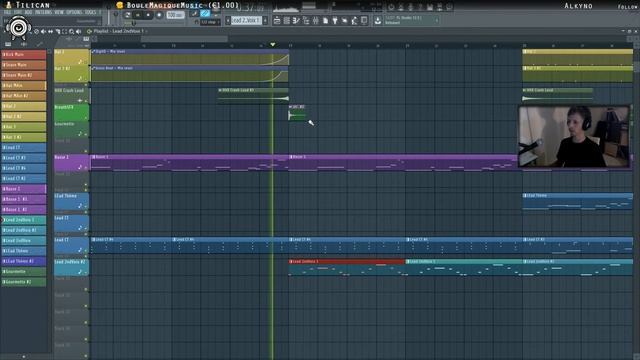Select the playlist select tool icon
The image size is (640, 360).
(x=64, y=31)
